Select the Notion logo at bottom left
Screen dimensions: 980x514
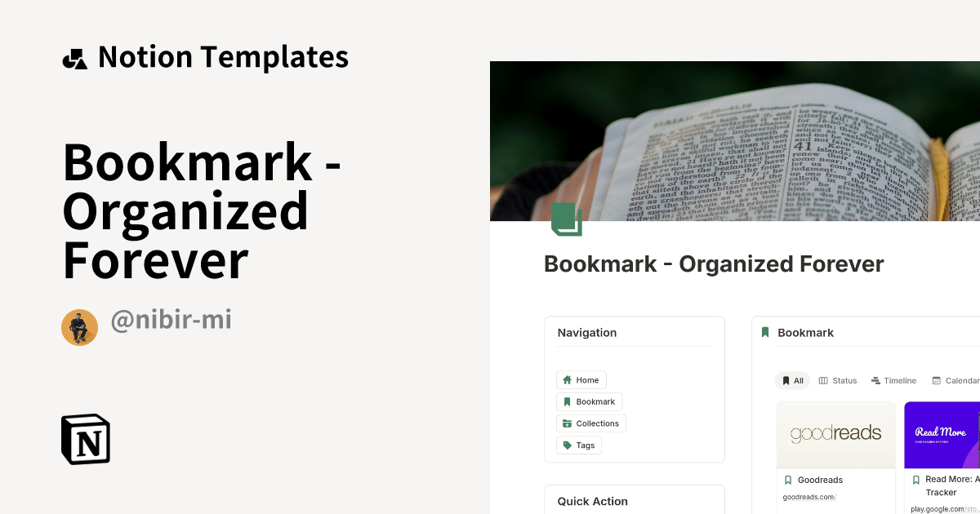(85, 439)
